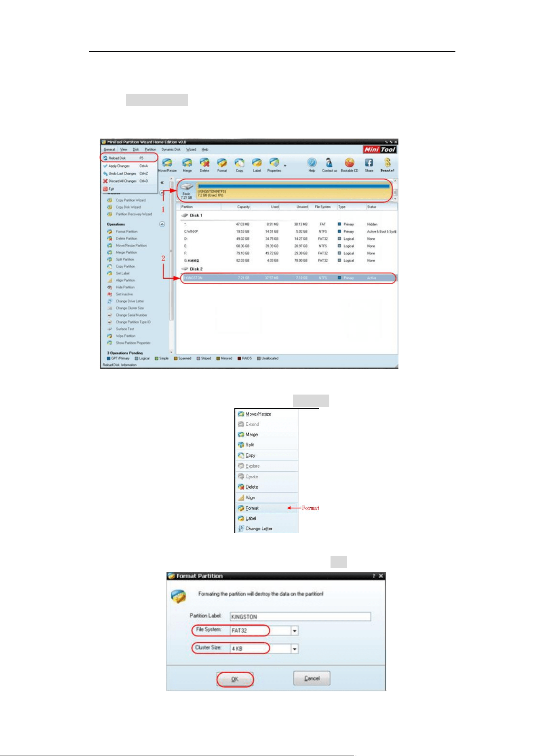Click Cancel in the Format Partition dialog
Viewport: 535px width, 756px height.
(x=312, y=678)
